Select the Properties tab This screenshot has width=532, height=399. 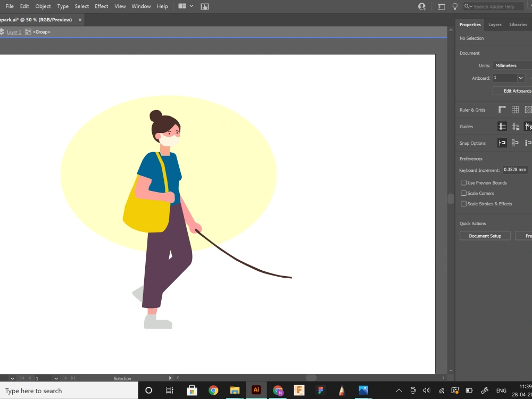tap(470, 24)
